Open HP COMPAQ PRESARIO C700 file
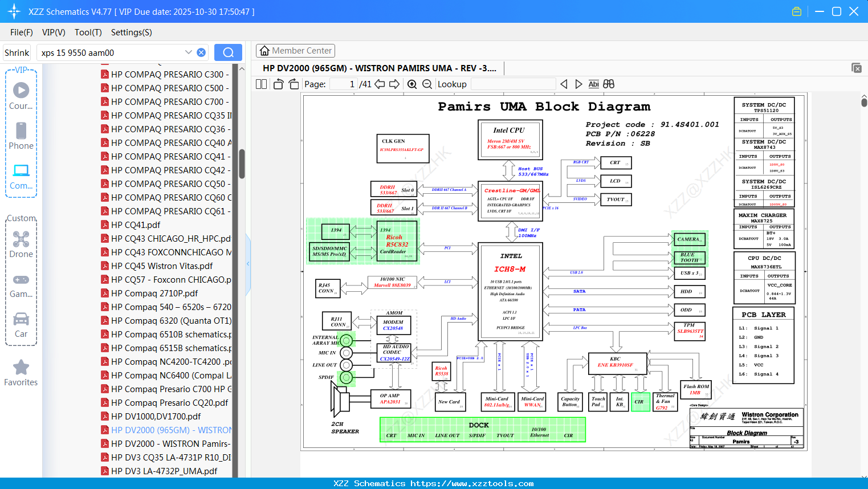This screenshot has width=868, height=489. tap(166, 101)
